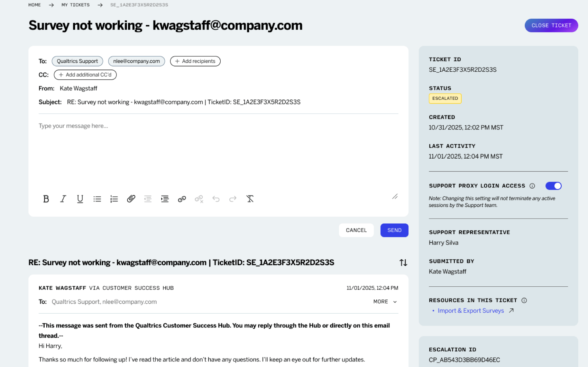Clear formatting with the remove-formatting icon
588x367 pixels.
250,199
